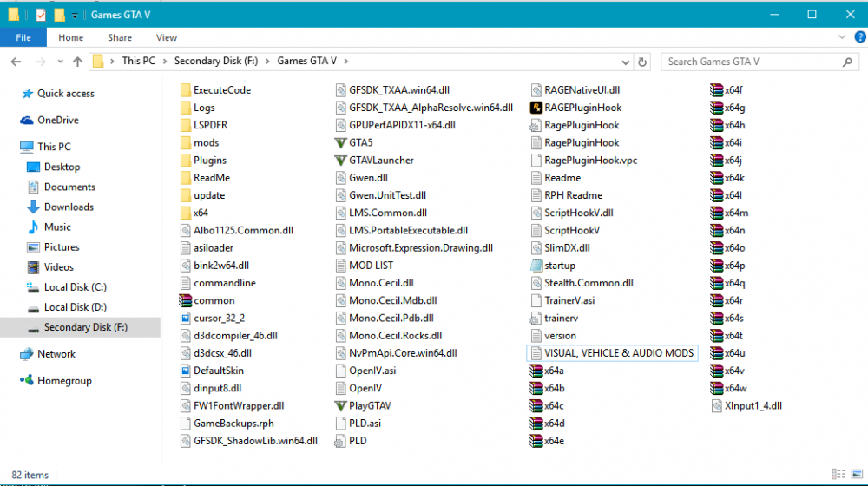
Task: Open Customize Quick Access Toolbar dropdown
Action: pos(74,16)
